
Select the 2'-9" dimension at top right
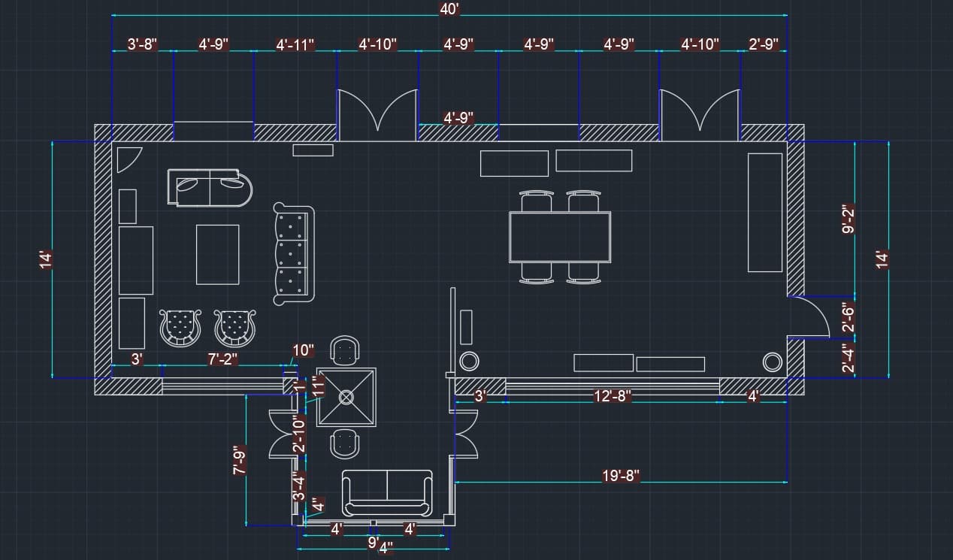click(764, 45)
